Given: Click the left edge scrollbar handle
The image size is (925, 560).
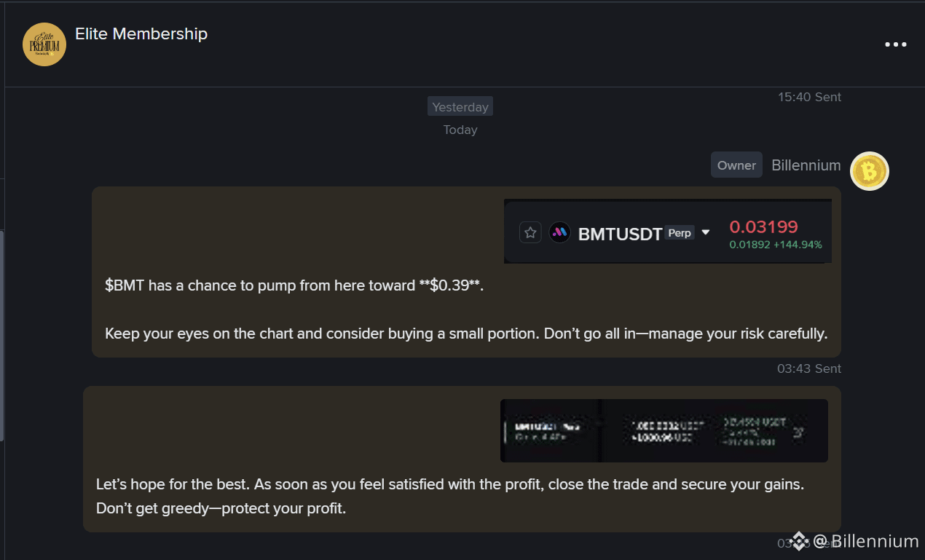Looking at the screenshot, I should (x=2, y=335).
